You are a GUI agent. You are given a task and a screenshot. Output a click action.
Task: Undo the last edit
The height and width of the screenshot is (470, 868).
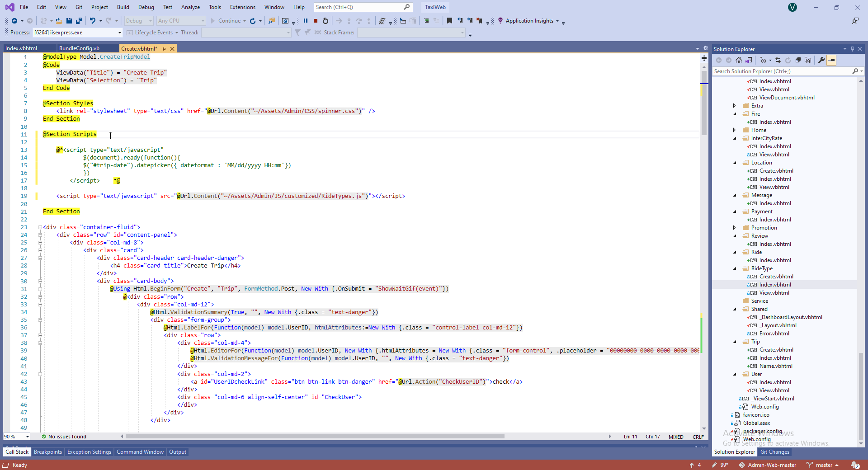(x=92, y=21)
